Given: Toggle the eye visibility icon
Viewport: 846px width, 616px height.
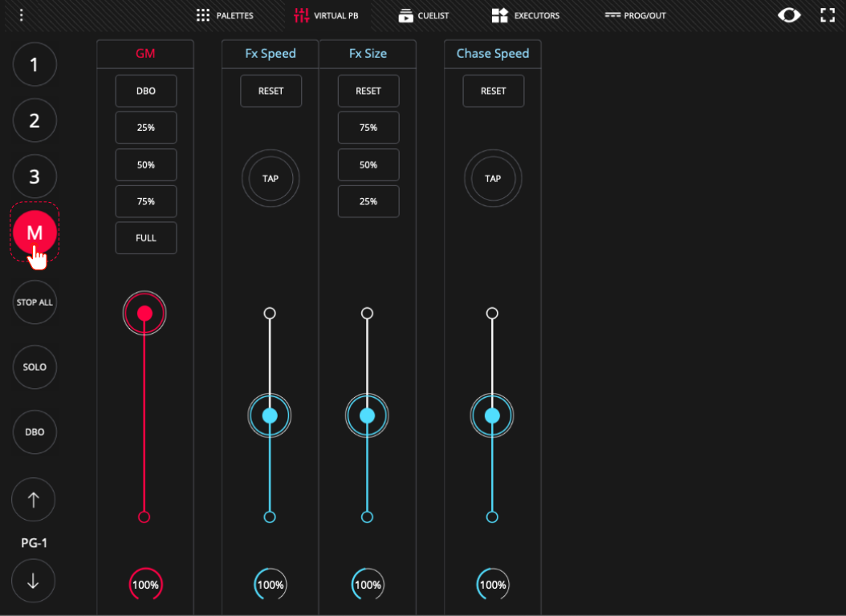Looking at the screenshot, I should (789, 15).
